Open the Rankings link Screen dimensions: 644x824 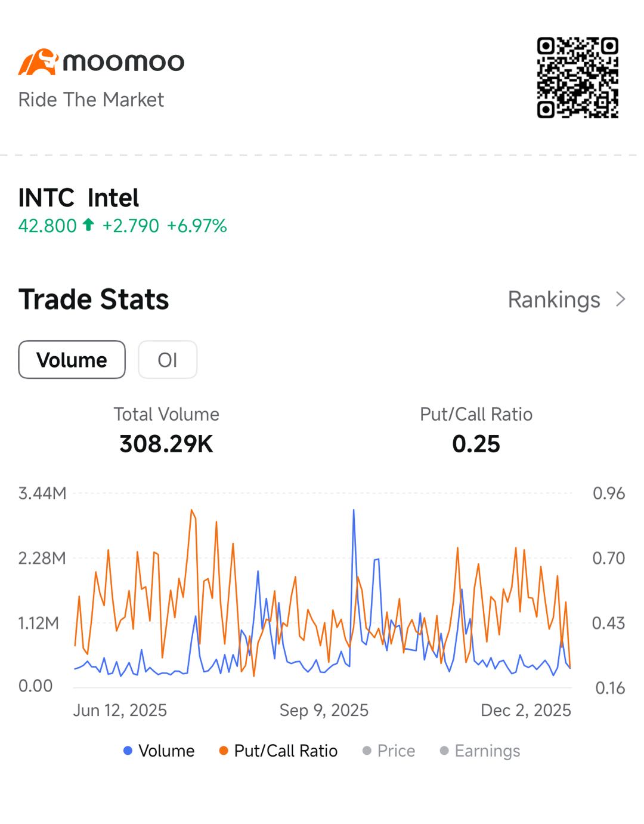click(554, 300)
